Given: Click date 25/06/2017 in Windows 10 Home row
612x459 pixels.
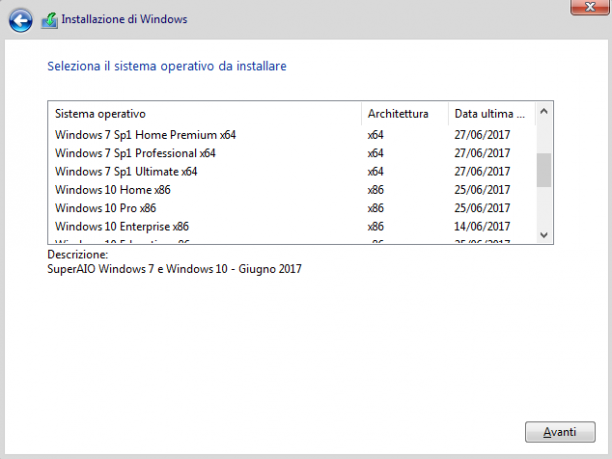Looking at the screenshot, I should coord(482,190).
